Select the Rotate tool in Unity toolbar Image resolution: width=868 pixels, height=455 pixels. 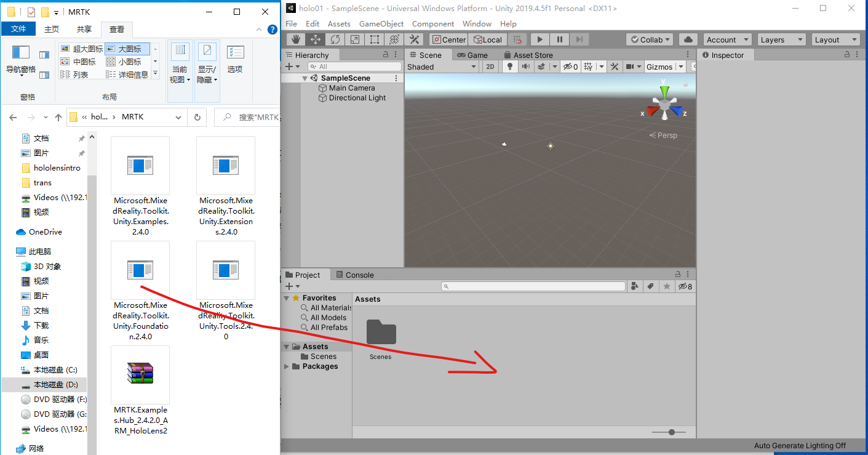point(335,39)
